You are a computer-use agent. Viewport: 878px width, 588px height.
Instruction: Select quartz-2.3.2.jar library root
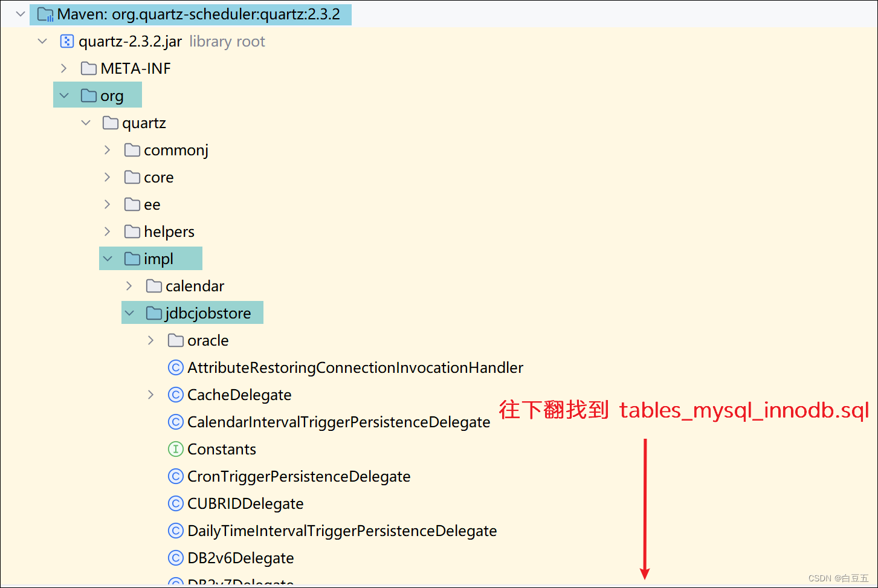[x=172, y=41]
